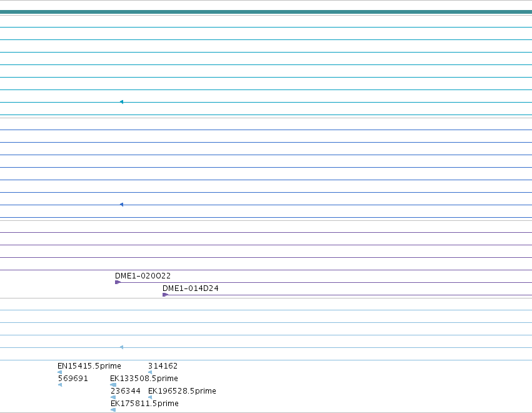Select the DME1-020O22 feature label
This screenshot has width=532, height=413.
click(x=143, y=276)
